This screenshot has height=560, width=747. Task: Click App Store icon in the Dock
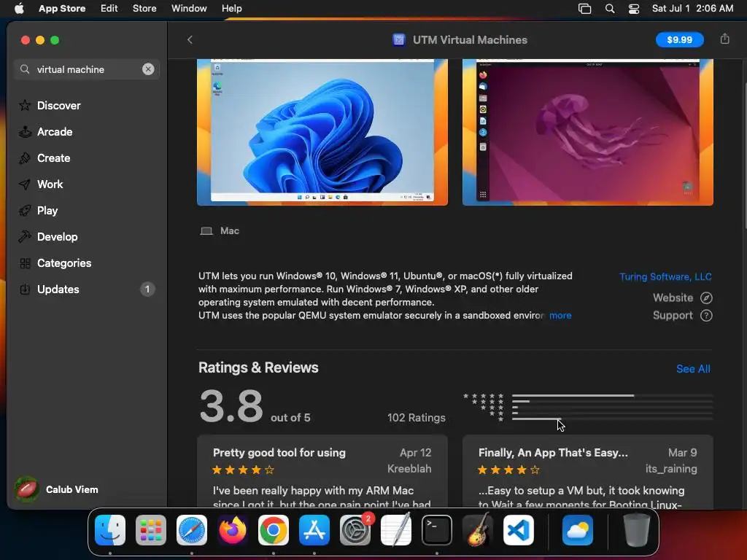[314, 530]
